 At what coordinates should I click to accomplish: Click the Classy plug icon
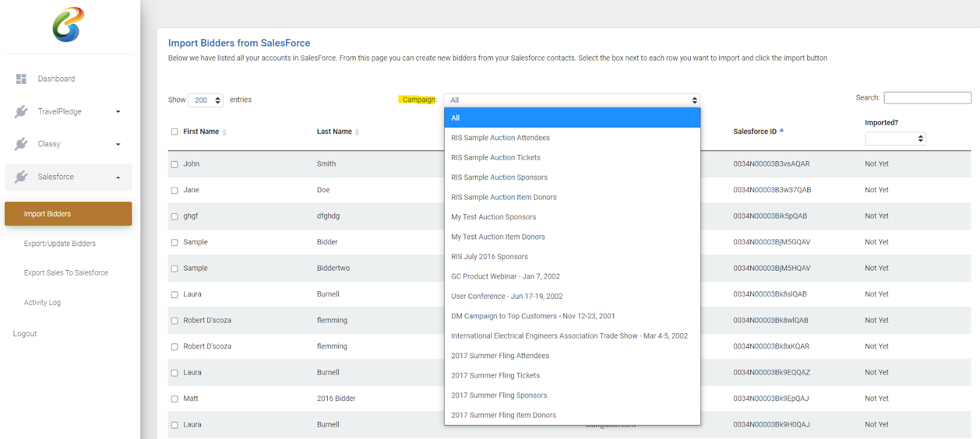tap(21, 144)
